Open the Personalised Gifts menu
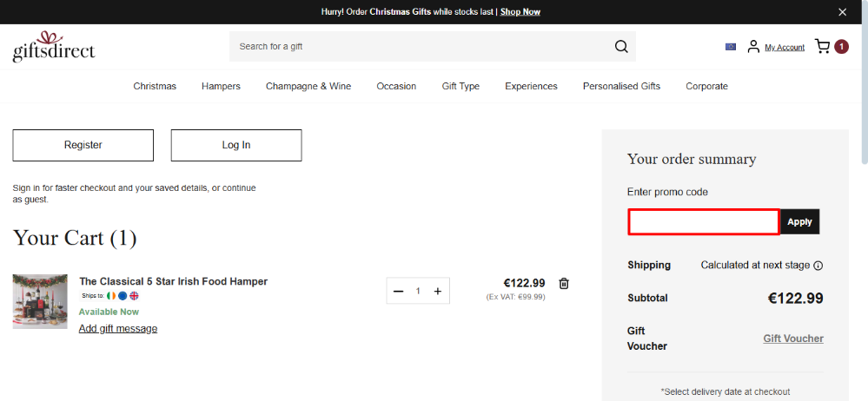 [x=621, y=86]
